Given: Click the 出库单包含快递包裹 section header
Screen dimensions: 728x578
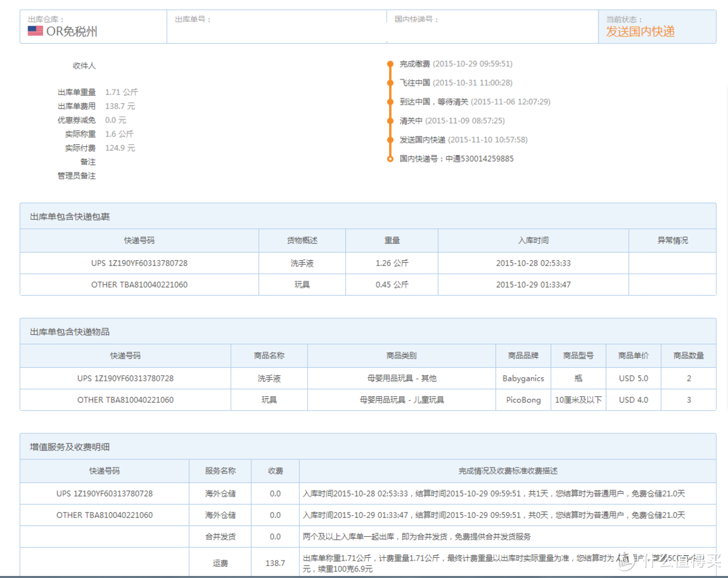Looking at the screenshot, I should tap(368, 216).
